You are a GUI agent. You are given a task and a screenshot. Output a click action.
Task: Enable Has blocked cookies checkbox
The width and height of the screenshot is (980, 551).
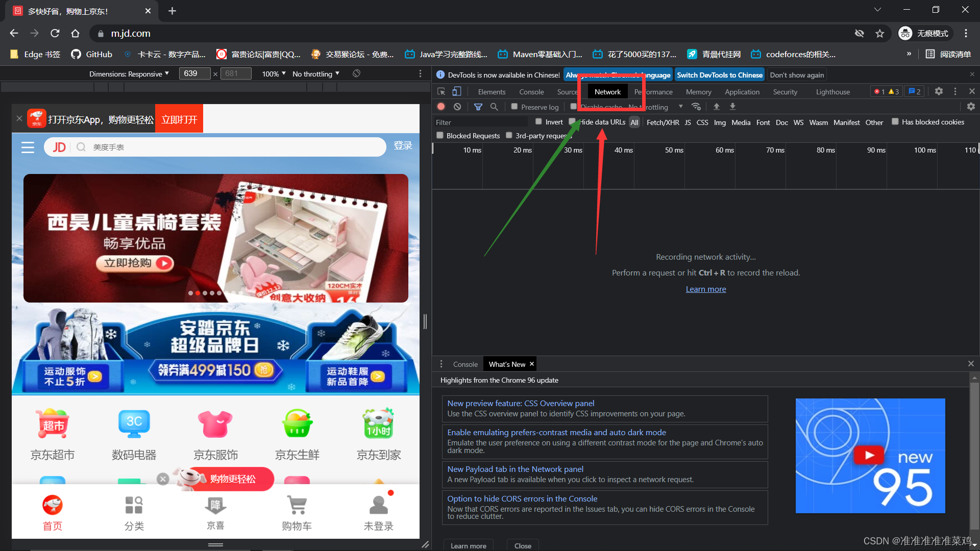pos(895,121)
